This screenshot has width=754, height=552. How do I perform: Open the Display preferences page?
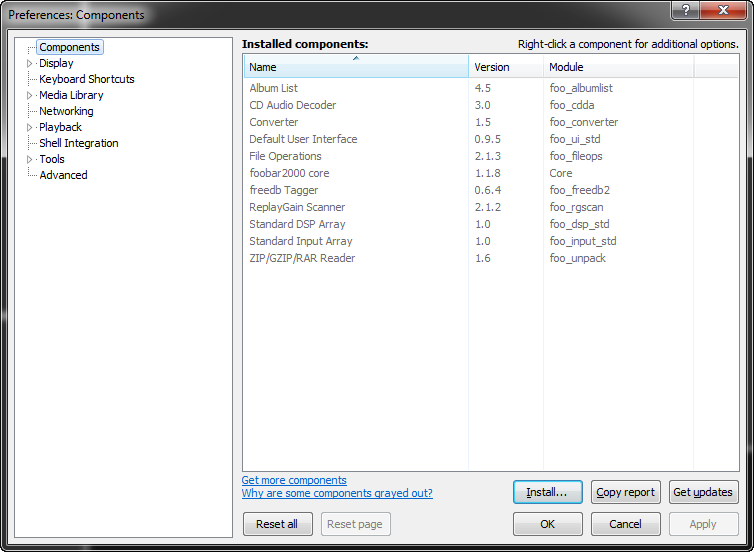[56, 63]
